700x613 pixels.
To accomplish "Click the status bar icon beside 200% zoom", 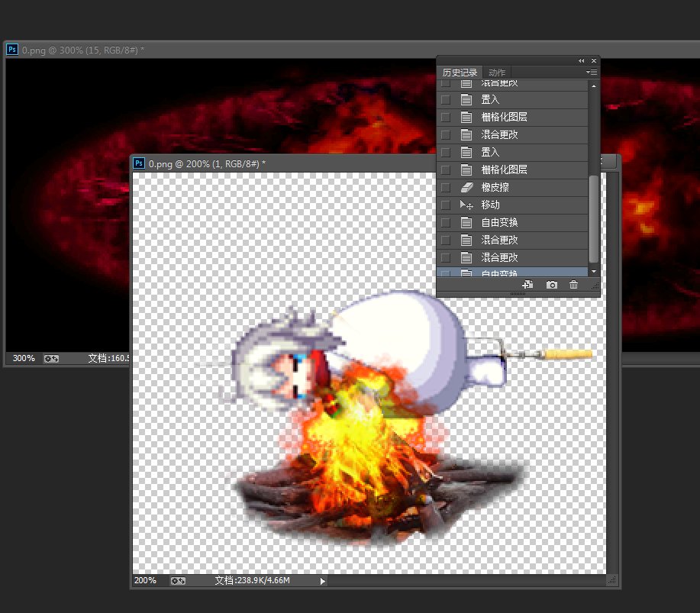I will [178, 580].
